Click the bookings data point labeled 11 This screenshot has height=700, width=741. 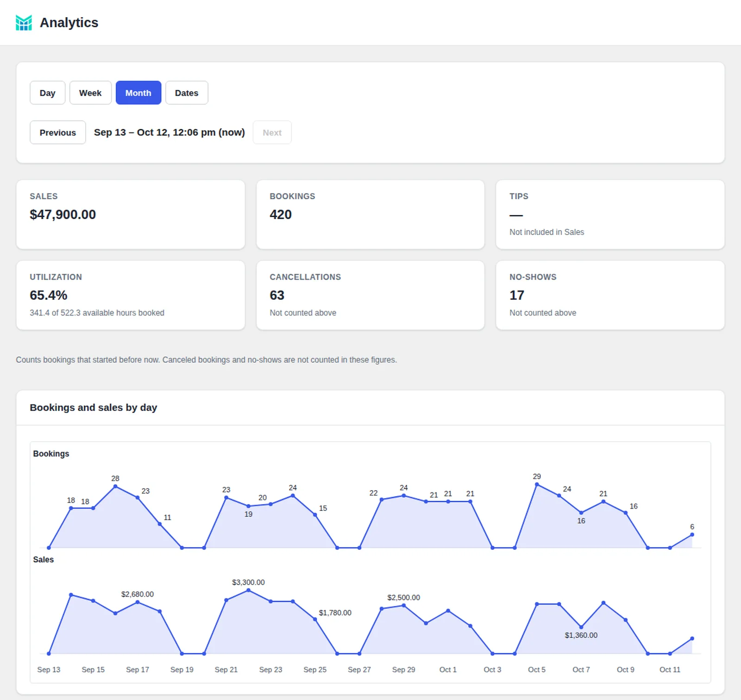click(x=160, y=524)
